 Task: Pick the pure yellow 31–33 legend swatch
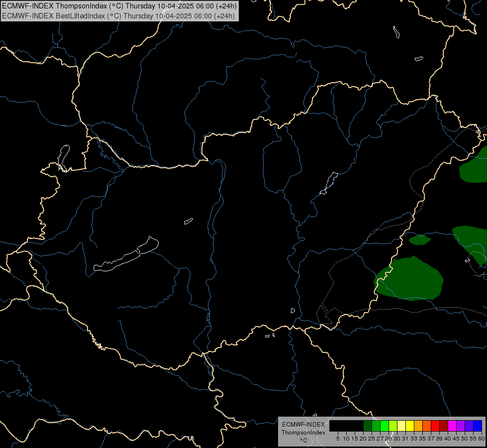(x=410, y=426)
